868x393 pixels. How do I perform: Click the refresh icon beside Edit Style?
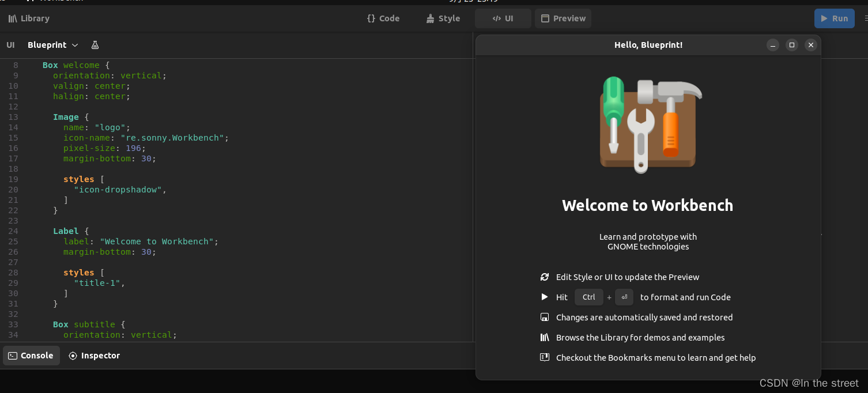coord(545,277)
